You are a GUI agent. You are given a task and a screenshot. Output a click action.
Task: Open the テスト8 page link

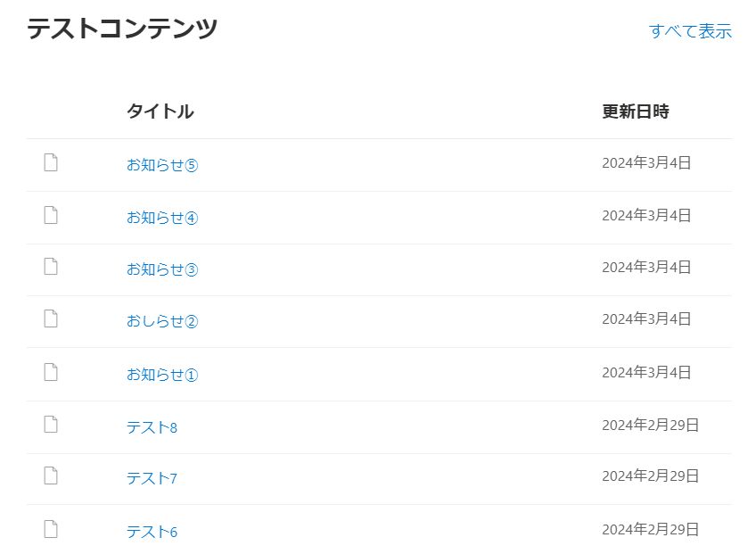pos(152,427)
